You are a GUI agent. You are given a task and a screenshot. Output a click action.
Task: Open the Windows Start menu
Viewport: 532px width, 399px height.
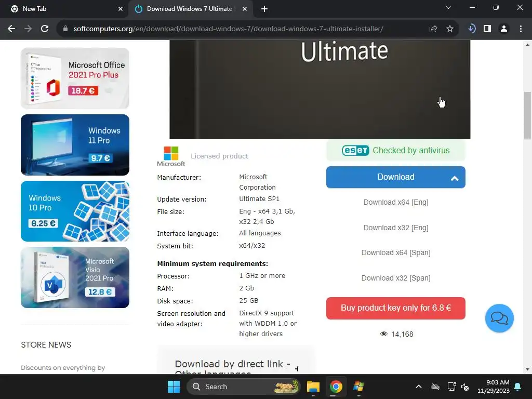pos(174,387)
